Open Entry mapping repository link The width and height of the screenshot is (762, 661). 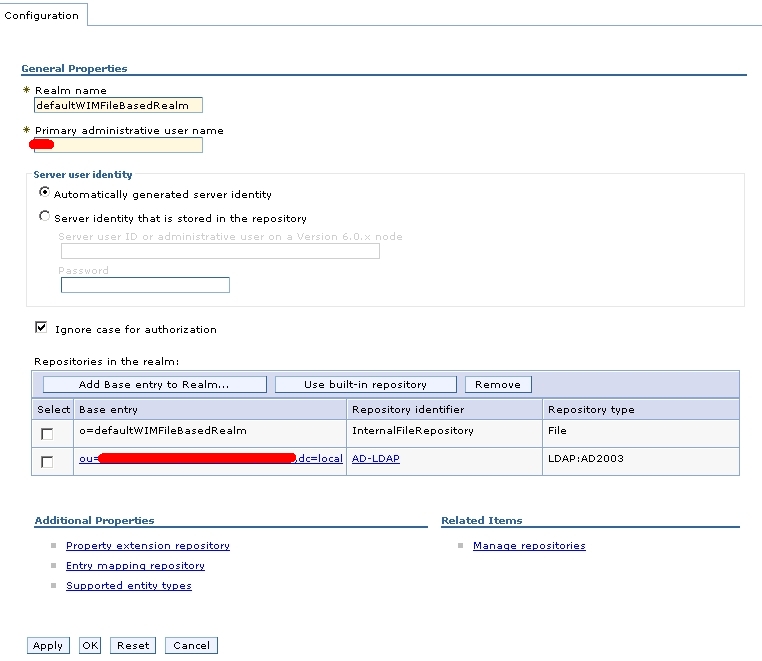click(135, 566)
